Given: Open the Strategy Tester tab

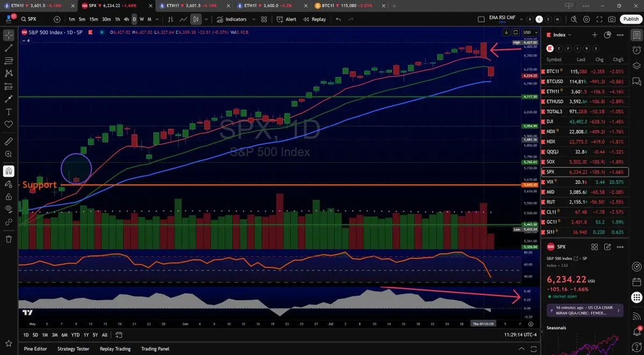Looking at the screenshot, I should 74,349.
